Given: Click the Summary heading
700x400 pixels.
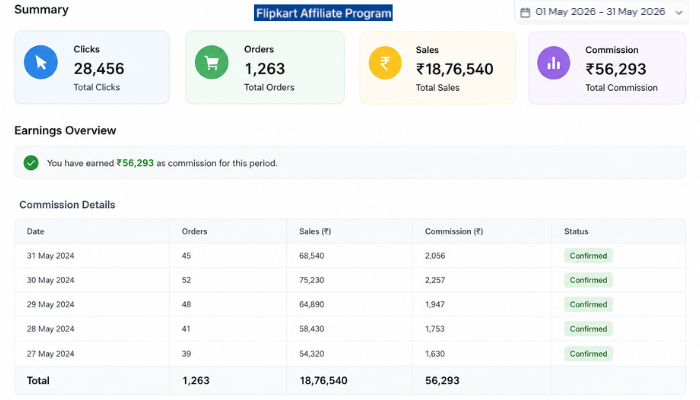Looking at the screenshot, I should point(42,9).
